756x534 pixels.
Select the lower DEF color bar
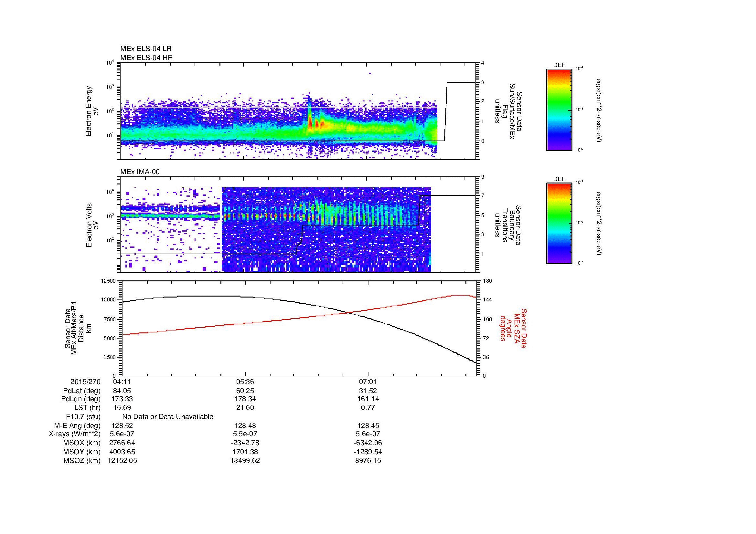pyautogui.click(x=559, y=224)
